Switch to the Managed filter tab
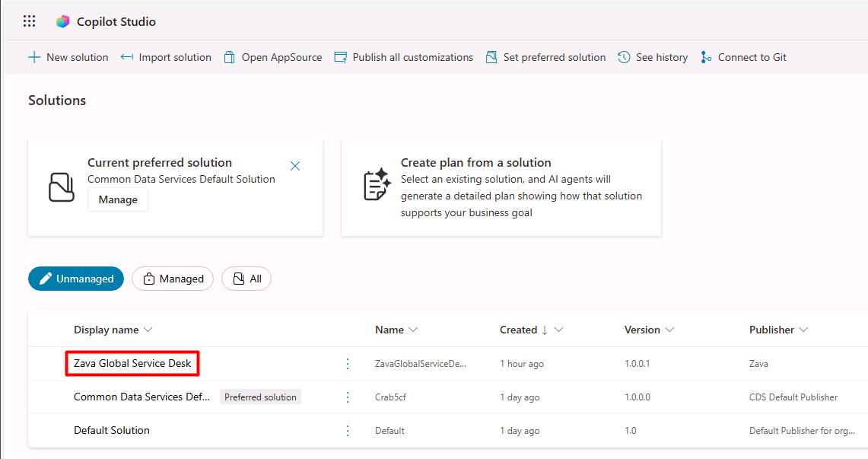The width and height of the screenshot is (868, 459). (x=173, y=279)
